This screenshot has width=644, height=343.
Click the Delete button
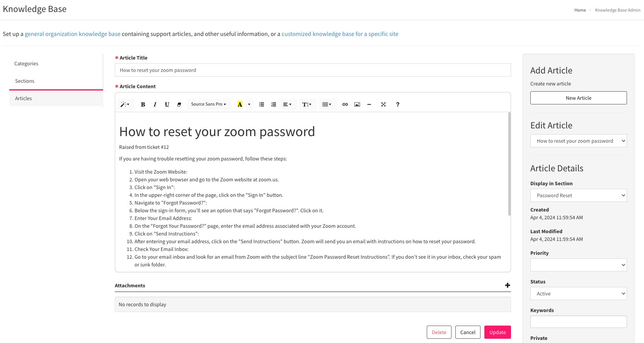click(x=439, y=332)
